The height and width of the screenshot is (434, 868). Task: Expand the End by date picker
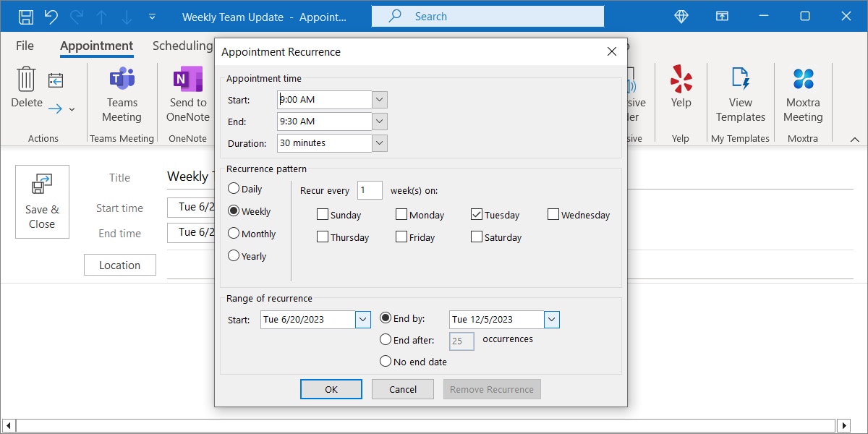pos(552,319)
